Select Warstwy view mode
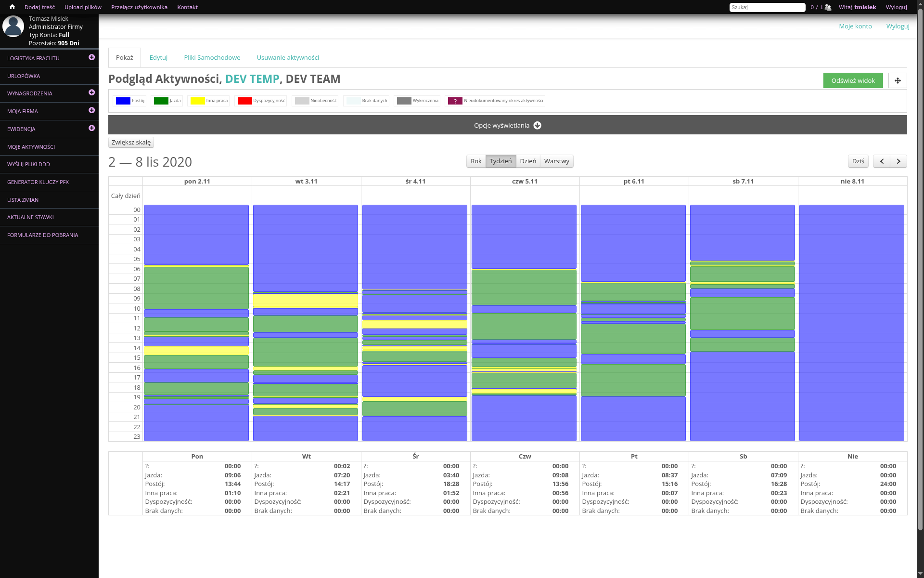Image resolution: width=924 pixels, height=578 pixels. pyautogui.click(x=557, y=161)
